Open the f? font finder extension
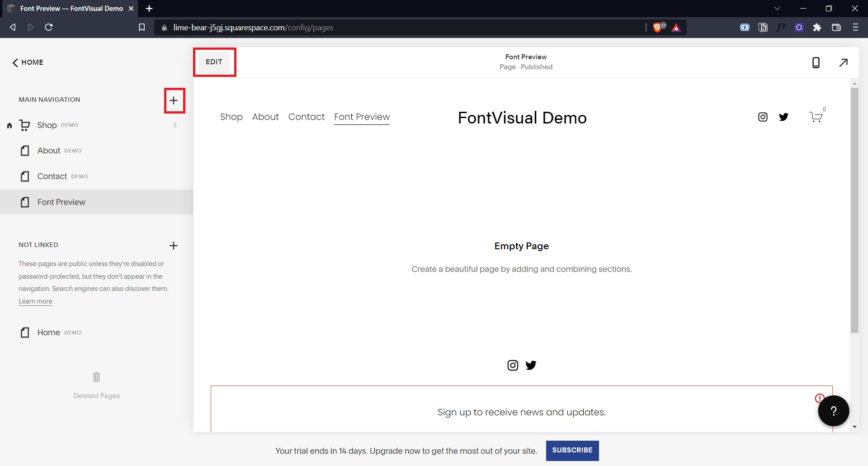Image resolution: width=868 pixels, height=466 pixels. coord(781,28)
